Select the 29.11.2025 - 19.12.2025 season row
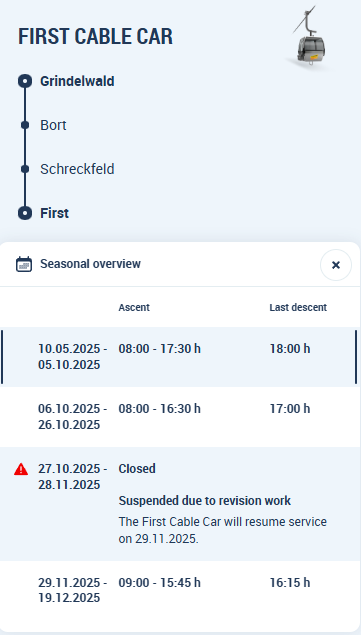Viewport: 361px width, 635px height. pos(180,591)
